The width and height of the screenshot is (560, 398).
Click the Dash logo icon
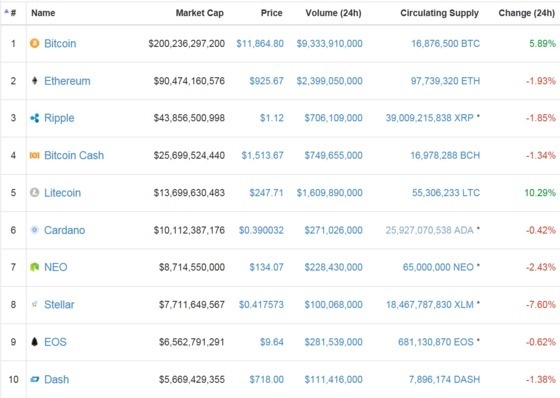[35, 379]
